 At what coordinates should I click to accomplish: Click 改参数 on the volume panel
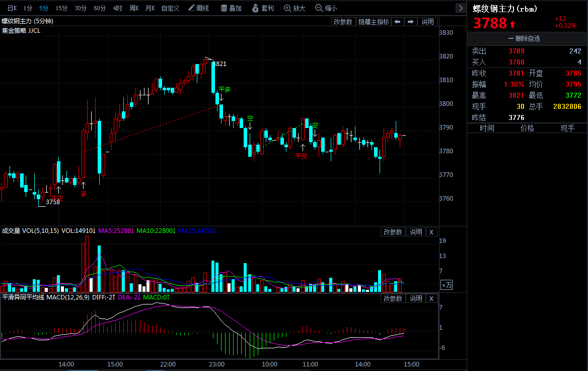click(393, 232)
